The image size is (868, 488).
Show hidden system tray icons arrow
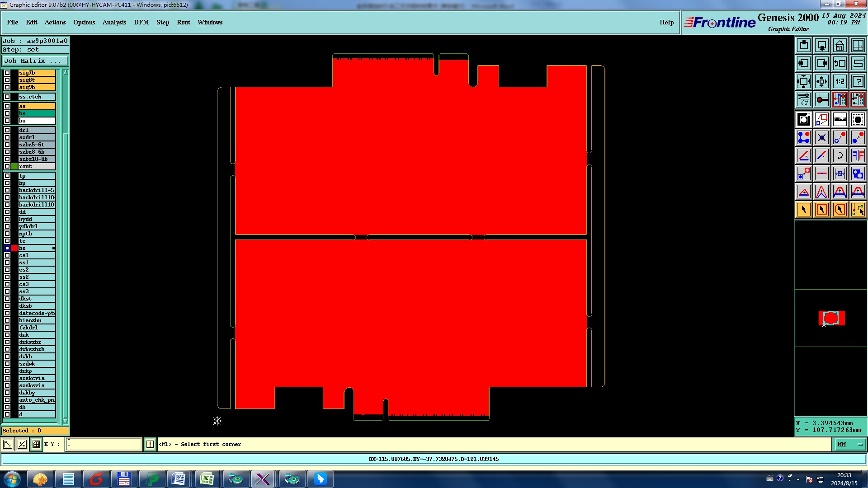click(x=798, y=479)
